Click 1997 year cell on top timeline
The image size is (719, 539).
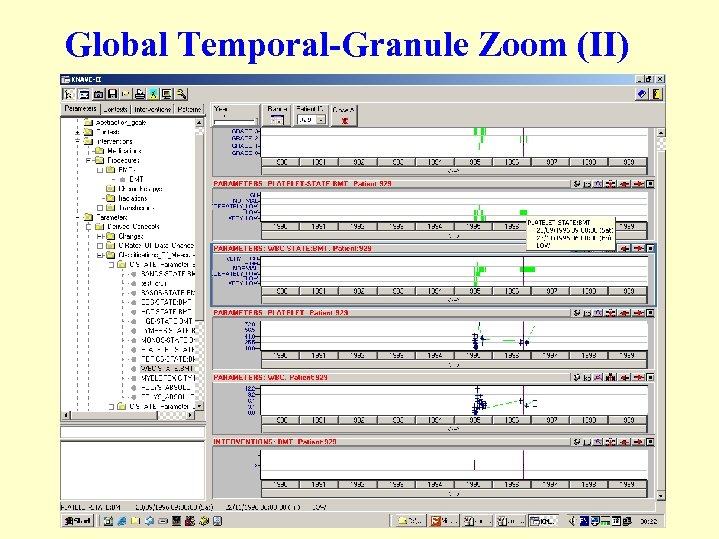click(x=551, y=162)
